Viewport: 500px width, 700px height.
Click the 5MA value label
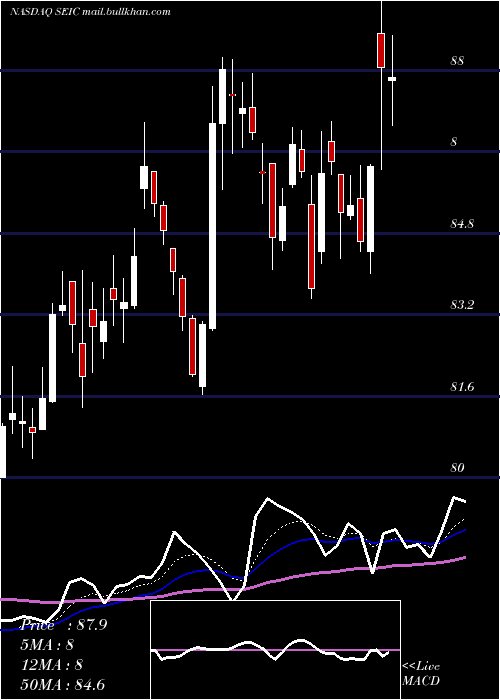[47, 645]
